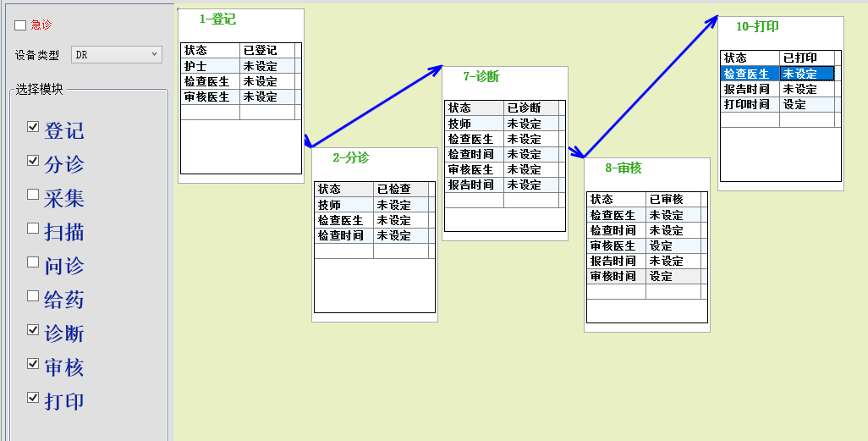Check the 问诊 module option
Screen dimensions: 868x441
(33, 262)
